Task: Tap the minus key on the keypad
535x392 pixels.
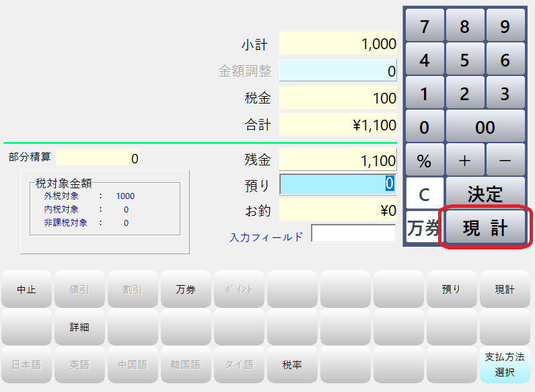Action: (x=505, y=161)
